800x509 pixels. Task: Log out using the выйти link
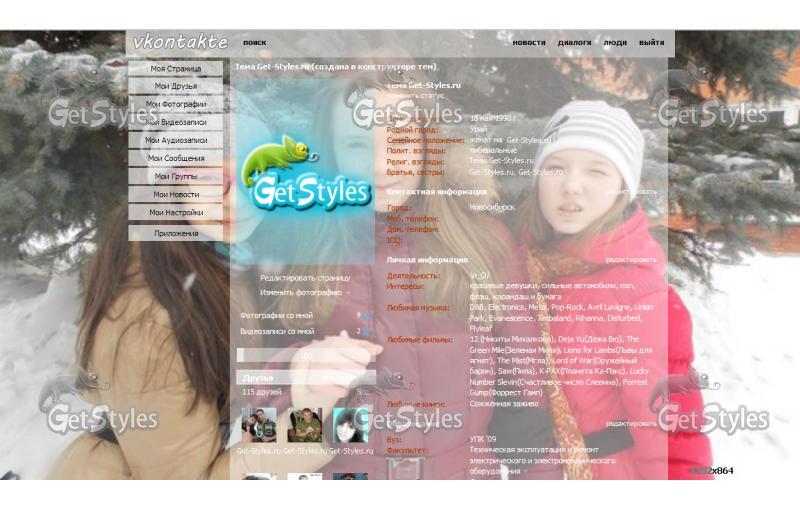(651, 43)
